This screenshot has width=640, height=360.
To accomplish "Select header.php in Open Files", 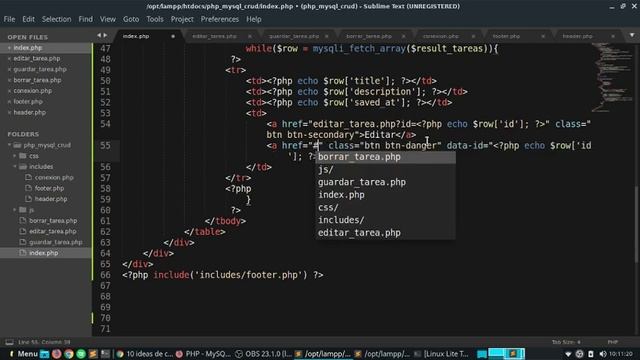I will pos(29,112).
